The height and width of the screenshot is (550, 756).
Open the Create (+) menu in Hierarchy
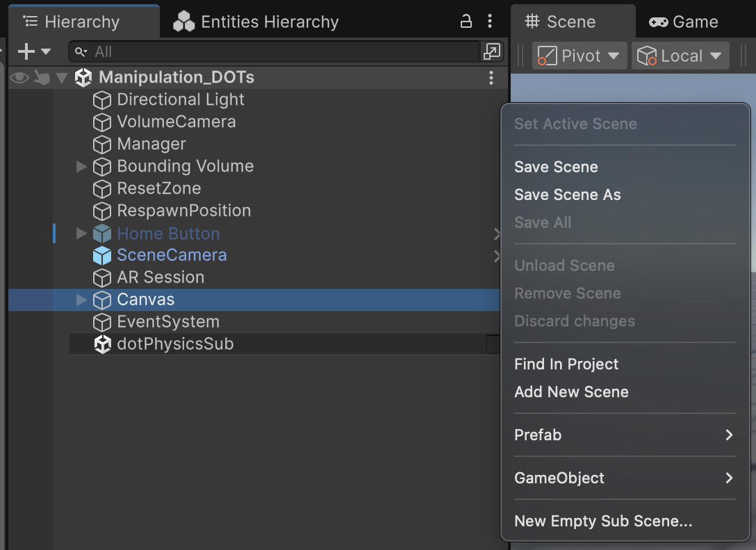pyautogui.click(x=26, y=51)
